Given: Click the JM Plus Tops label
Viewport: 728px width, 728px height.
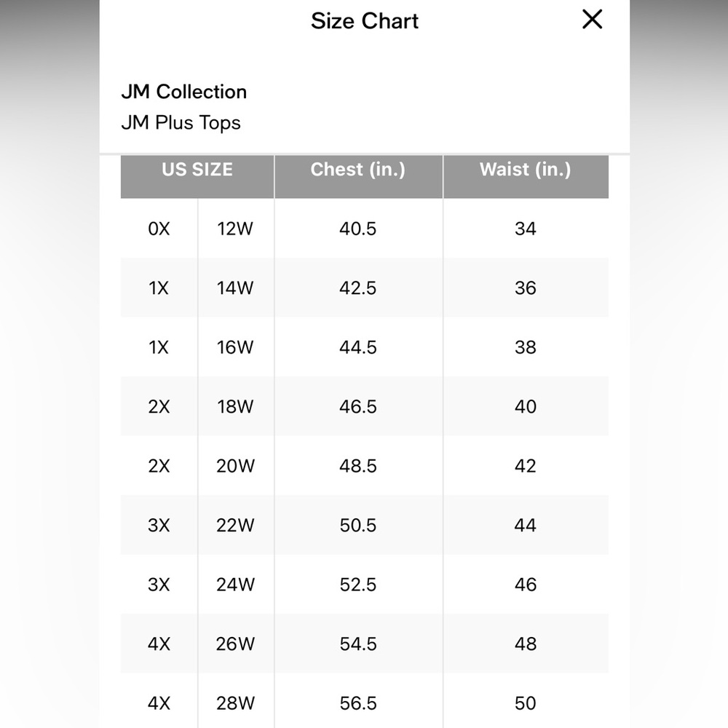Looking at the screenshot, I should click(181, 122).
